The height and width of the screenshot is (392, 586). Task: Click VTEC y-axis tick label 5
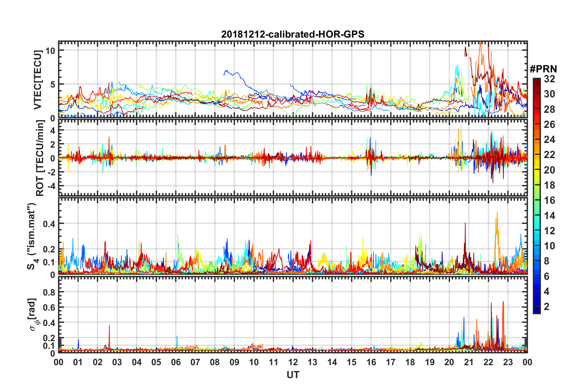pyautogui.click(x=53, y=84)
